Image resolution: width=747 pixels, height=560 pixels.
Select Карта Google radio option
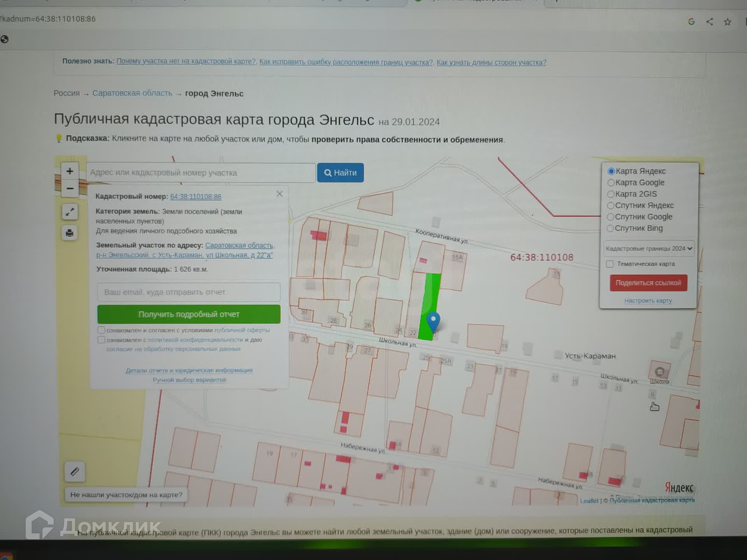coord(611,182)
